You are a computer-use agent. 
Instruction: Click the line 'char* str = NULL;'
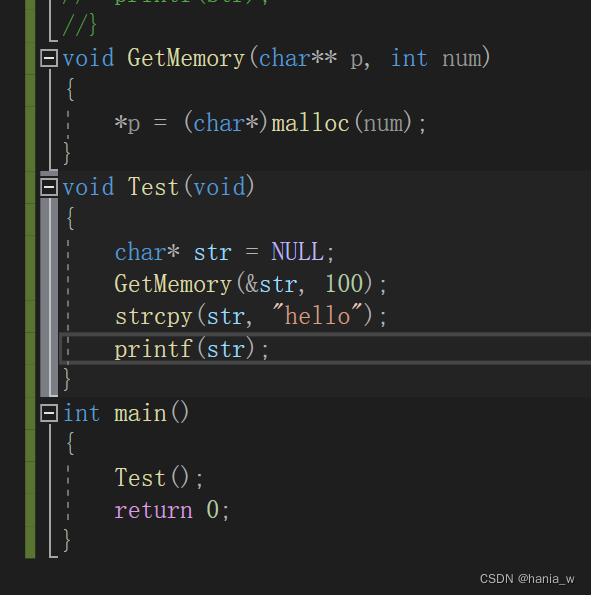tap(224, 252)
